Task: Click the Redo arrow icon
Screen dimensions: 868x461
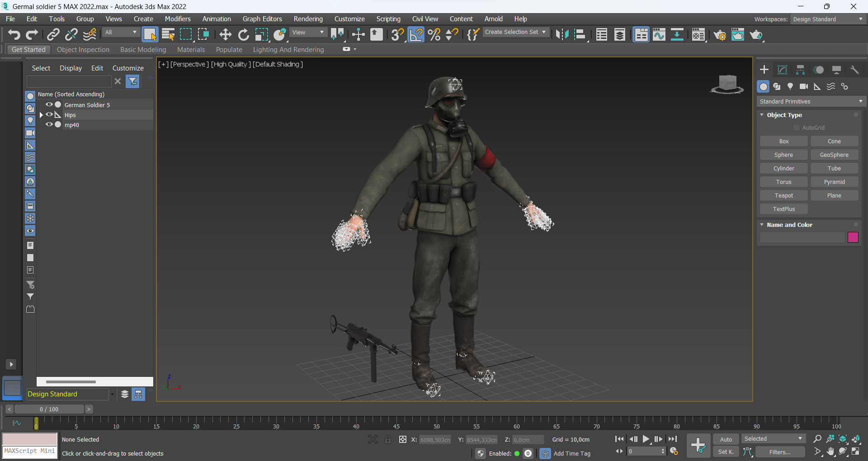Action: pos(32,34)
